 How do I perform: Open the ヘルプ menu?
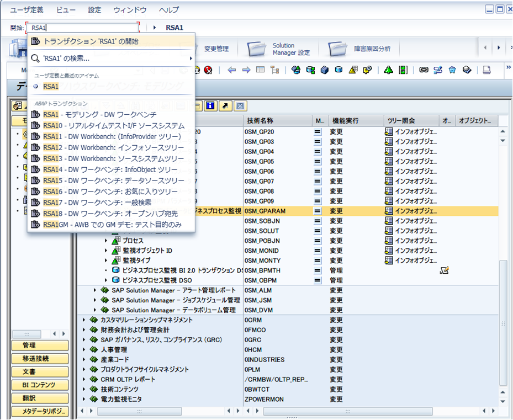(169, 10)
